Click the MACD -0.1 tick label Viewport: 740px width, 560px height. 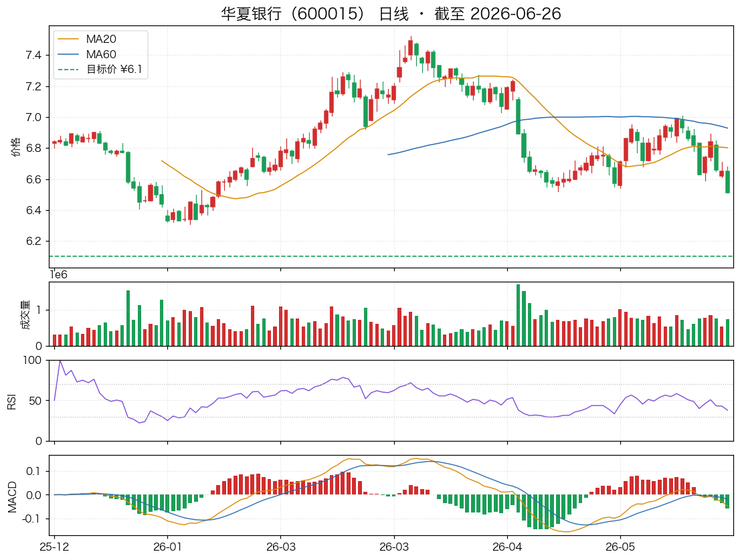pyautogui.click(x=31, y=519)
